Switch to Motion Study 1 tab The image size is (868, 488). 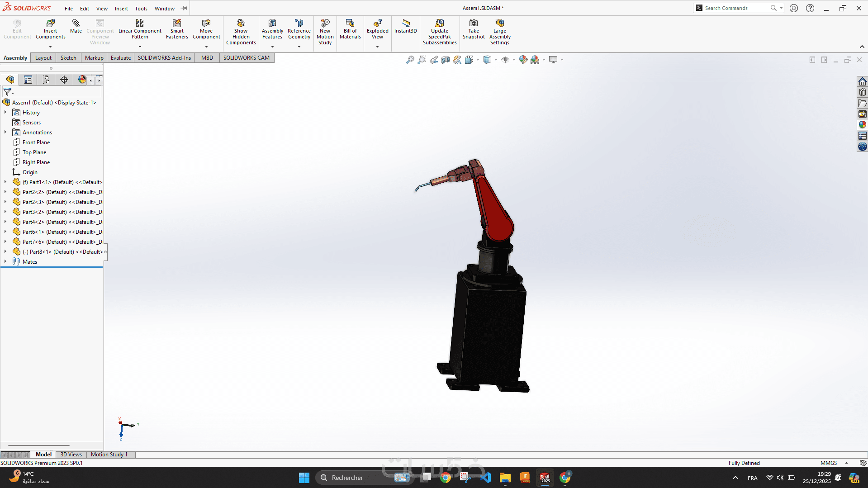click(109, 455)
